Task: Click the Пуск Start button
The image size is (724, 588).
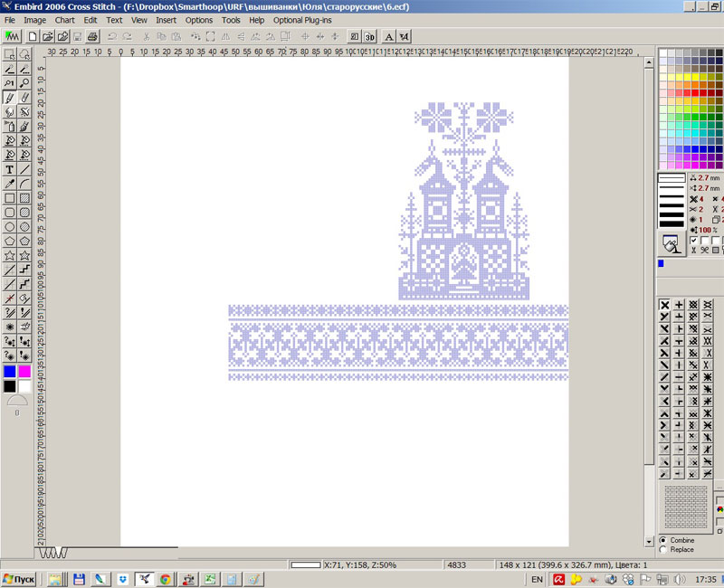Action: pyautogui.click(x=18, y=578)
